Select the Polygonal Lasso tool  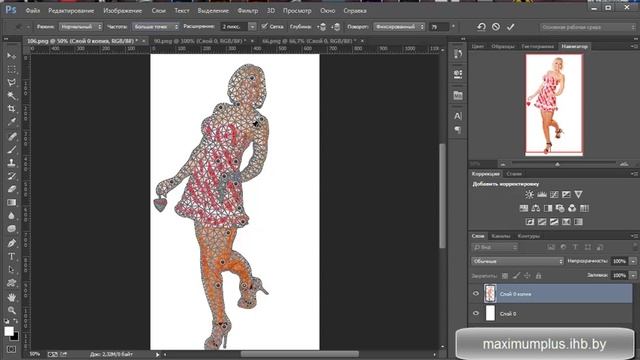pyautogui.click(x=11, y=82)
